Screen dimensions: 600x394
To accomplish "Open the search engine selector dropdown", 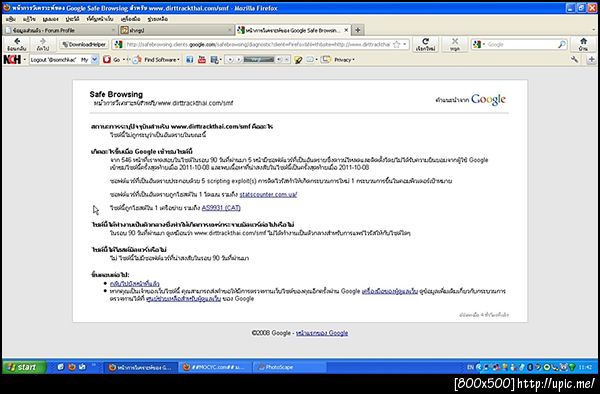I will (478, 44).
